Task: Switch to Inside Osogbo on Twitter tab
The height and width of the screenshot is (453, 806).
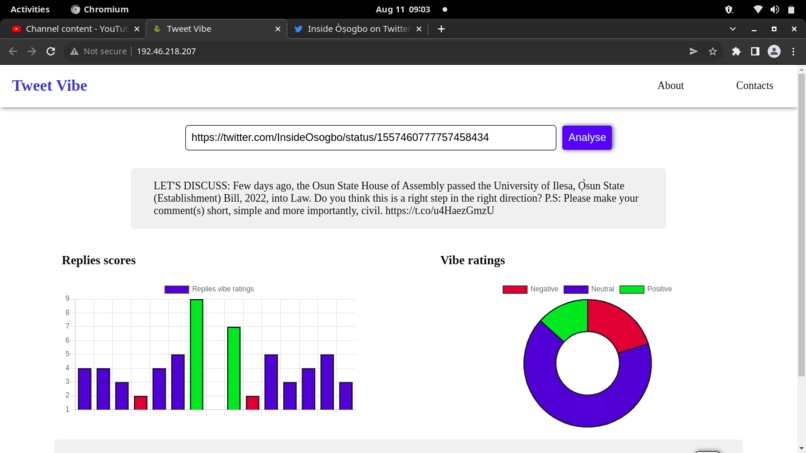Action: [358, 29]
